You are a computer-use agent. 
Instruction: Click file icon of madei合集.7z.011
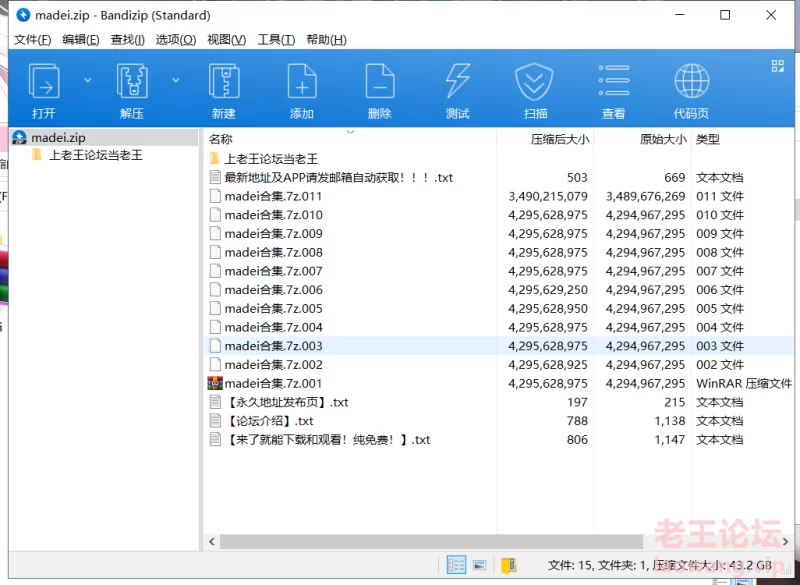[x=215, y=196]
